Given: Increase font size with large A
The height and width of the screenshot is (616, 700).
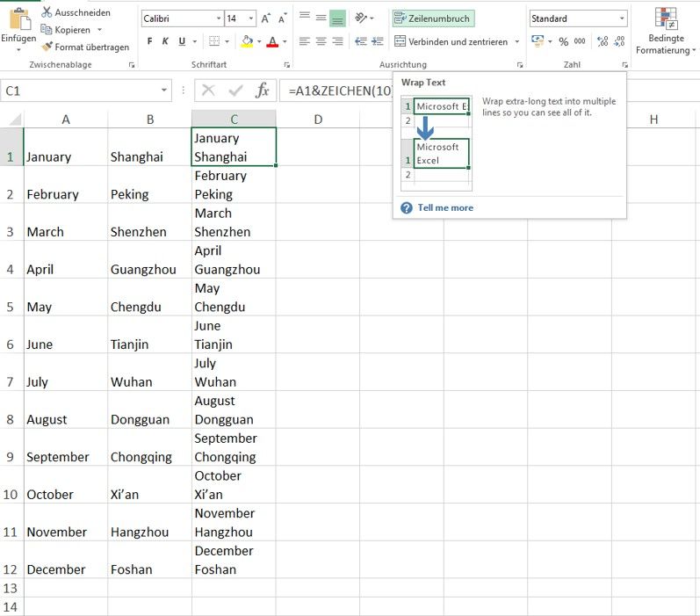Looking at the screenshot, I should click(x=265, y=18).
